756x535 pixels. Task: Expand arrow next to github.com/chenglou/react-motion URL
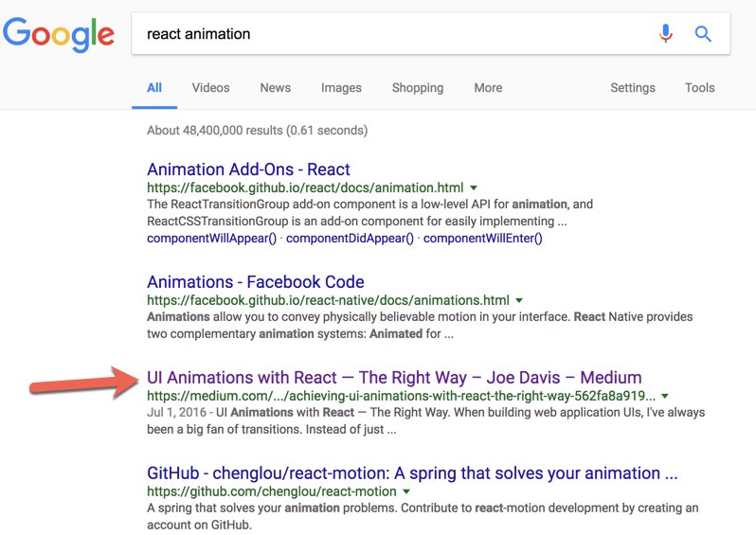tap(406, 491)
